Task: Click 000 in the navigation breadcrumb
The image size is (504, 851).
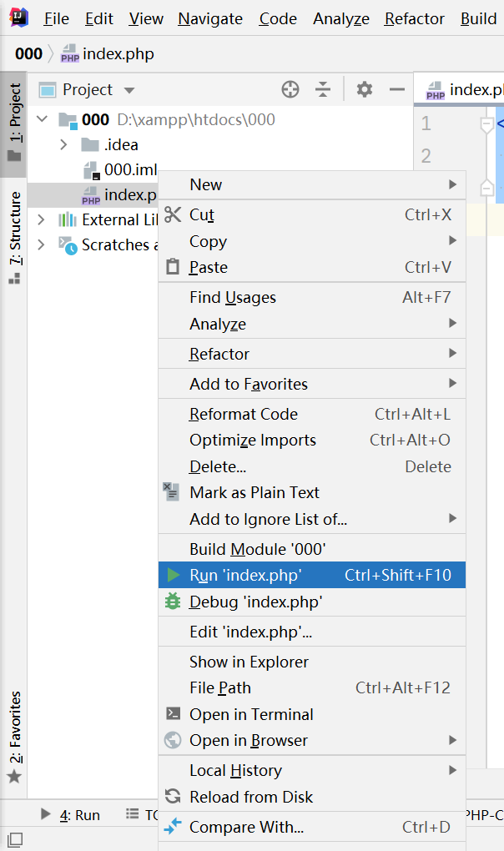Action: [27, 52]
